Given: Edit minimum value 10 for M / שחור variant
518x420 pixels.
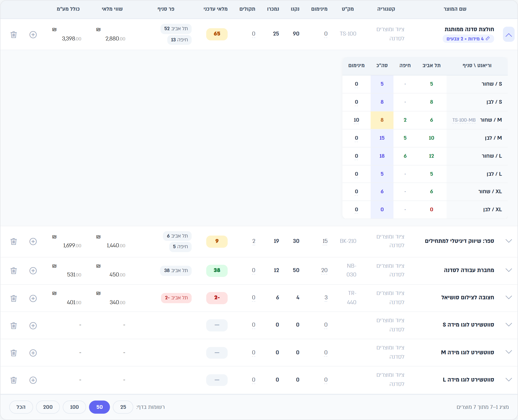Looking at the screenshot, I should tap(356, 120).
